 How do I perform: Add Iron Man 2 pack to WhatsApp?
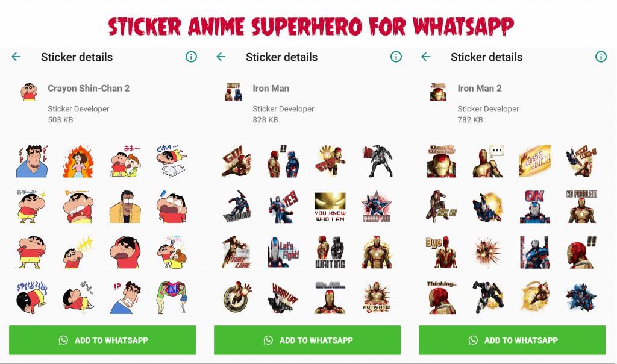pos(512,340)
